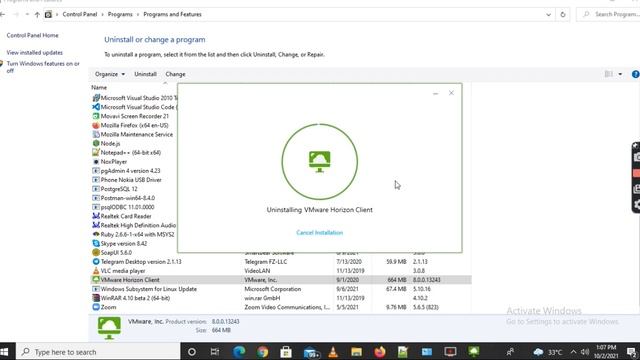The width and height of the screenshot is (640, 360).
Task: Refresh the Programs and Features list
Action: click(563, 15)
